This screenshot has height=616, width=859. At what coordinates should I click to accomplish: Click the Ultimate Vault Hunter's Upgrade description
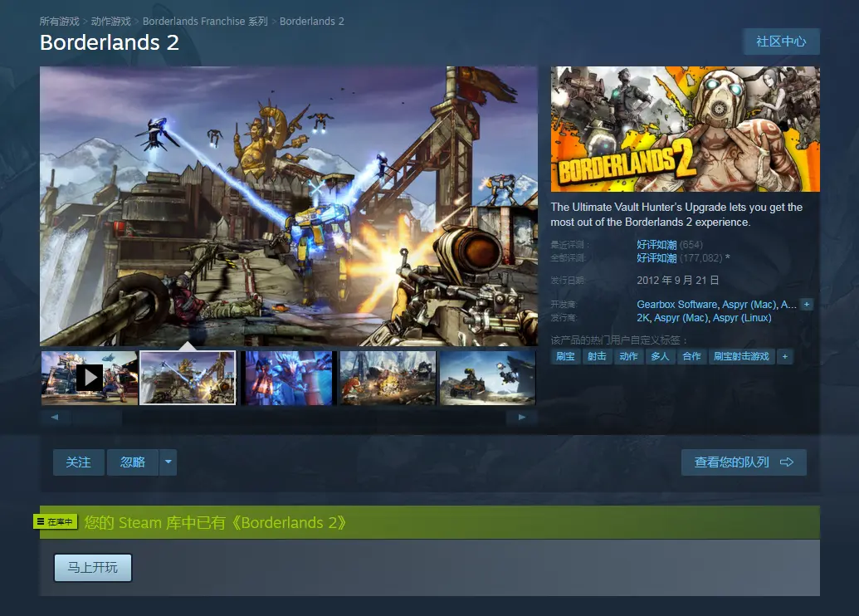coord(676,215)
